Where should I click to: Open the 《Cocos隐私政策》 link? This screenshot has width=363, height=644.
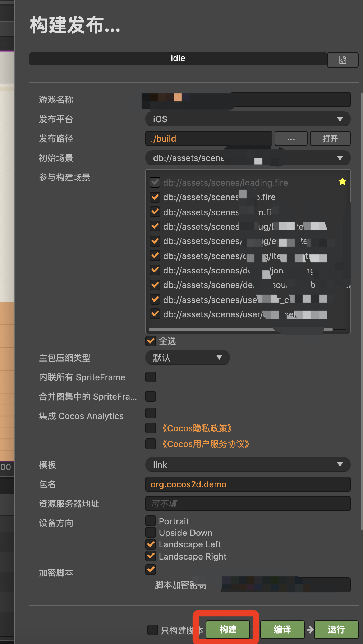pos(197,428)
